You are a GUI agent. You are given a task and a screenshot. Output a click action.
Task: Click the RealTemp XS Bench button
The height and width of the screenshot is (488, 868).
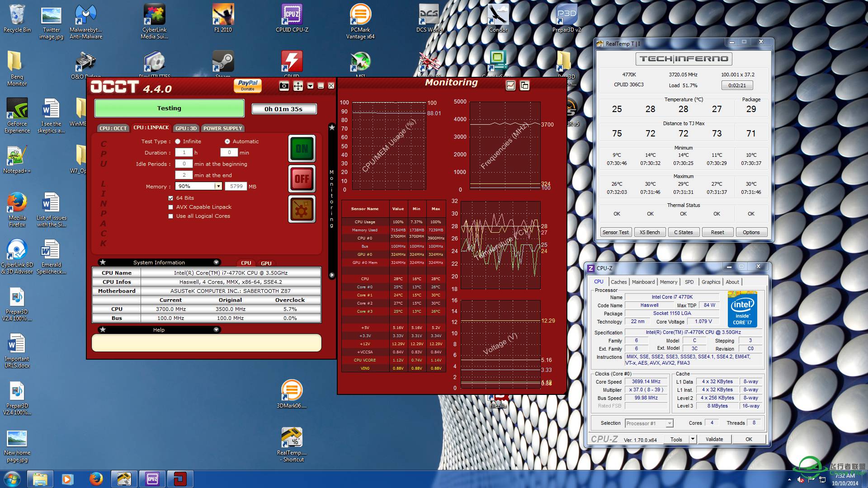pos(649,232)
